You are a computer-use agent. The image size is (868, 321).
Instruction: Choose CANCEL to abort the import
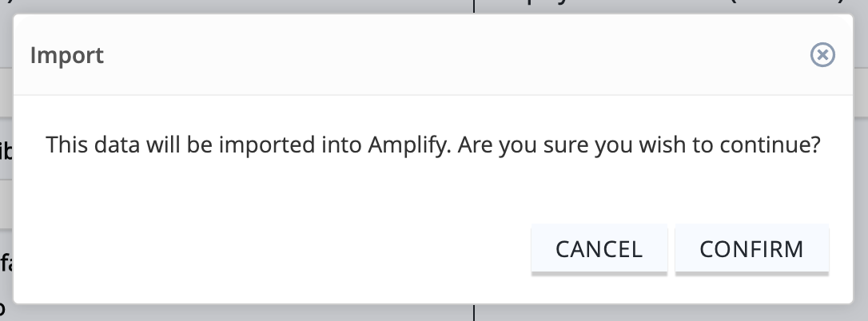click(x=599, y=249)
